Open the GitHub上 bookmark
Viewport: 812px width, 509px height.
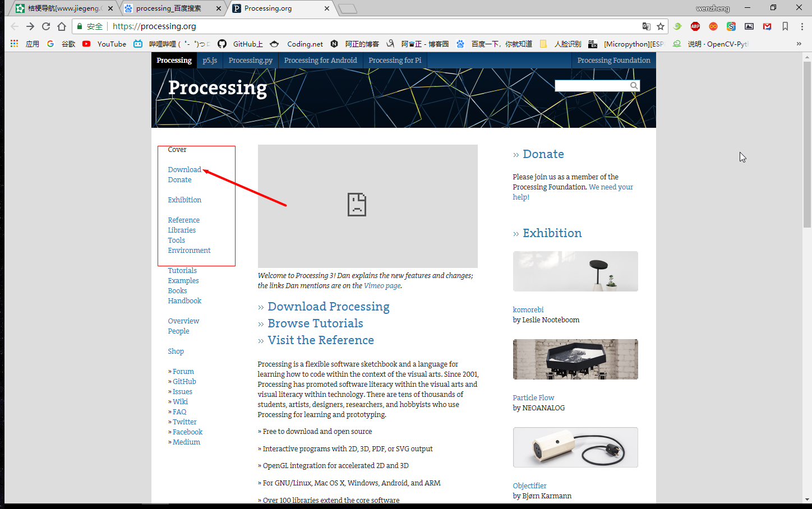click(x=241, y=44)
